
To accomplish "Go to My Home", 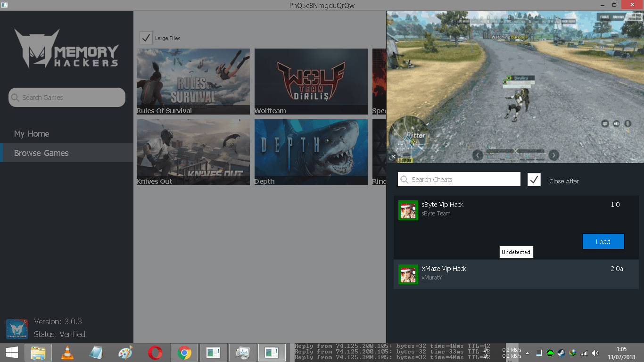I will tap(32, 134).
